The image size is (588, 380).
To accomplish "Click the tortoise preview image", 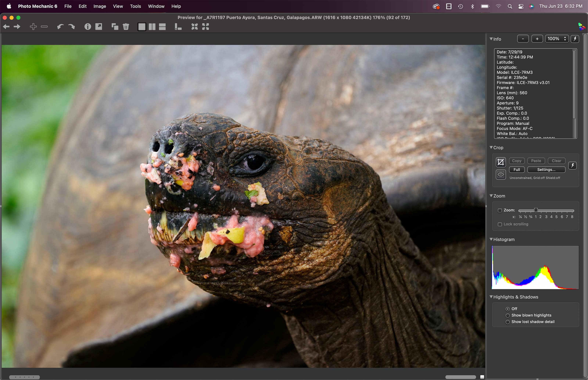I will pyautogui.click(x=243, y=206).
